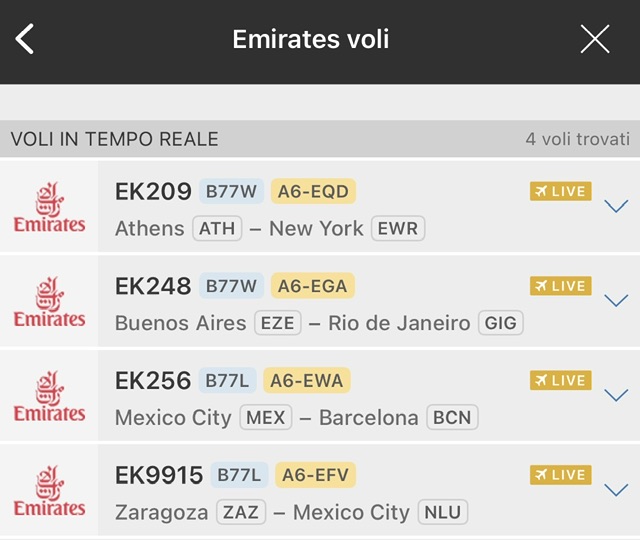The width and height of the screenshot is (640, 540).
Task: Tap the LIVE badge for EK256
Action: click(561, 380)
